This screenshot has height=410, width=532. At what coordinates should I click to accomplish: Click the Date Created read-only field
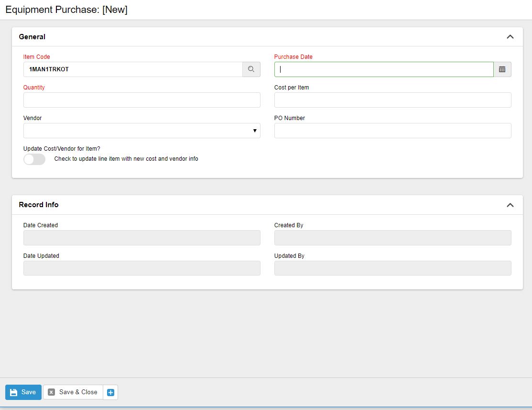tap(141, 238)
